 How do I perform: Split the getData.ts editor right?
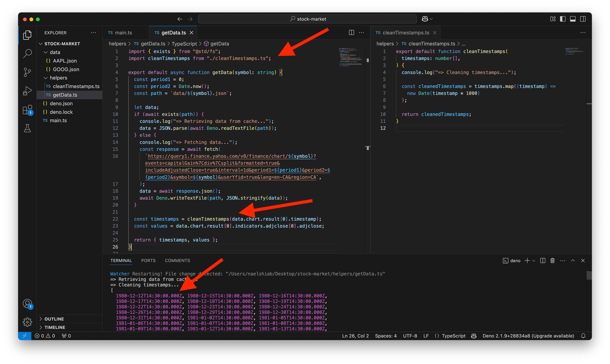(352, 32)
